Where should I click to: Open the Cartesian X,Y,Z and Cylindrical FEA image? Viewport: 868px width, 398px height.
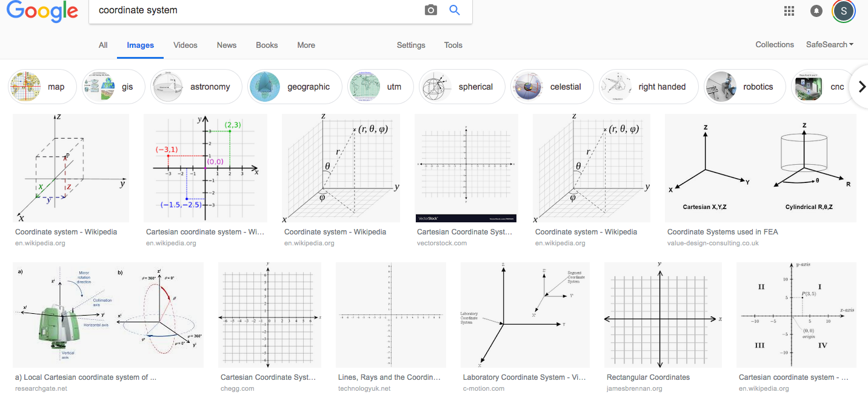(761, 168)
